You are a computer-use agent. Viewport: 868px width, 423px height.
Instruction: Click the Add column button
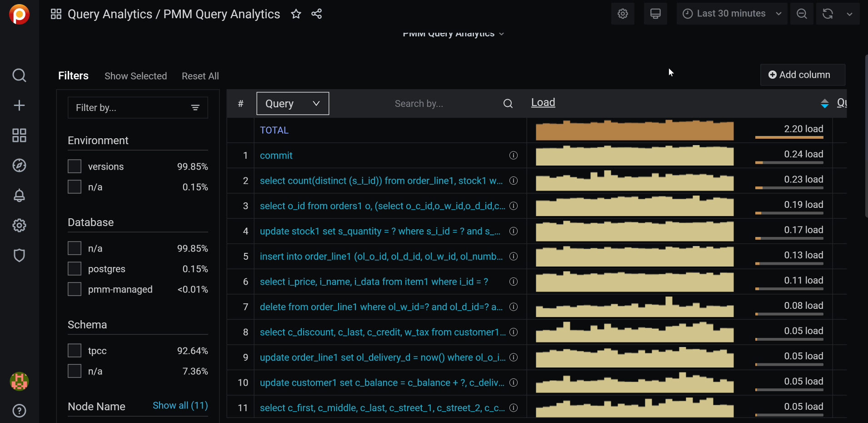[802, 75]
